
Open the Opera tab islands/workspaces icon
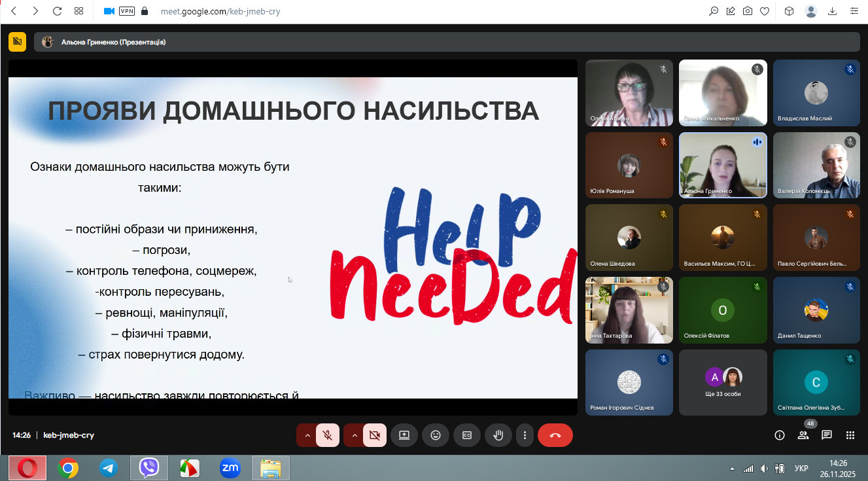pyautogui.click(x=79, y=11)
